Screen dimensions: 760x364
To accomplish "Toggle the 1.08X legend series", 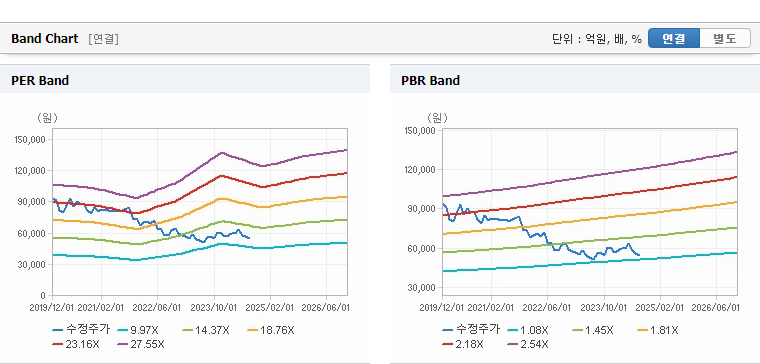I will 527,330.
